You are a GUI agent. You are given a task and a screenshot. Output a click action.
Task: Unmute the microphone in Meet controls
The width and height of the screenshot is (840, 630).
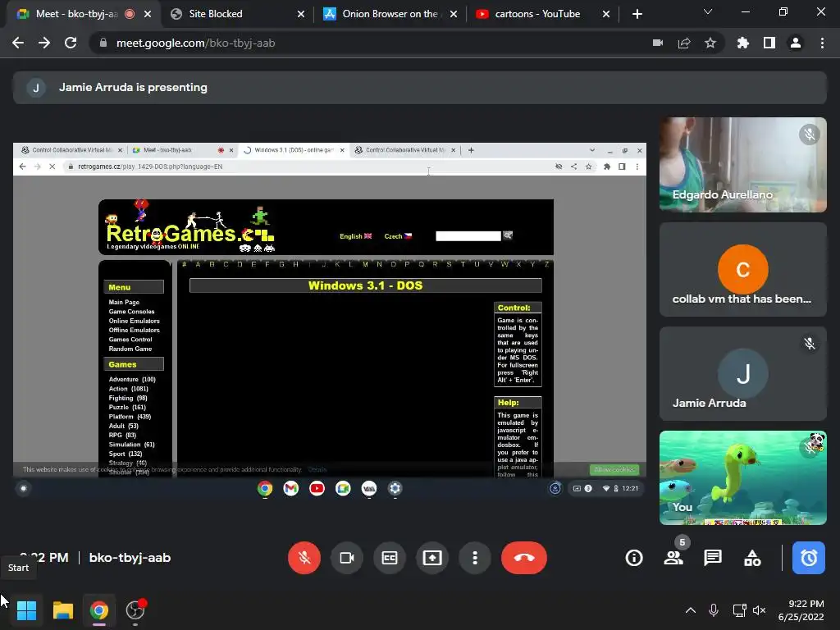point(304,558)
